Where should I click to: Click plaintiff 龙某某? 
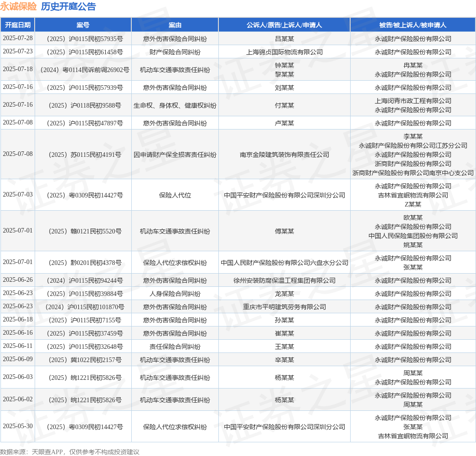pyautogui.click(x=285, y=294)
